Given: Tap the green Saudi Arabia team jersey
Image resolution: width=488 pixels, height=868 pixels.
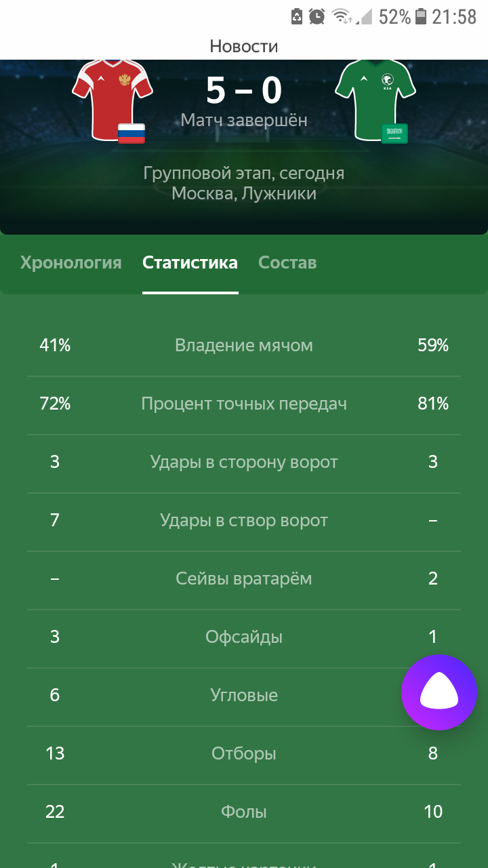Looking at the screenshot, I should (x=375, y=98).
